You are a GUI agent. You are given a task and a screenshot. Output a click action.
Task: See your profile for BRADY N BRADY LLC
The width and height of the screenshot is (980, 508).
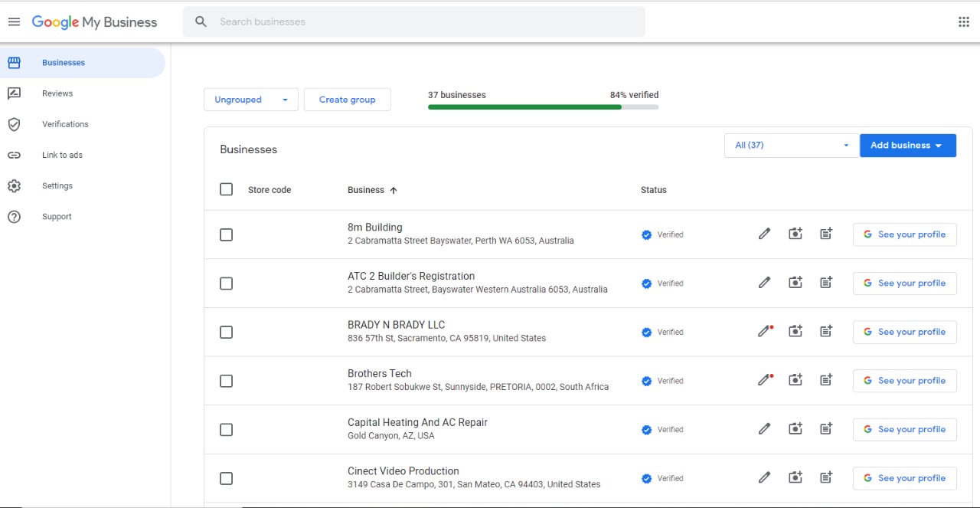pos(905,332)
